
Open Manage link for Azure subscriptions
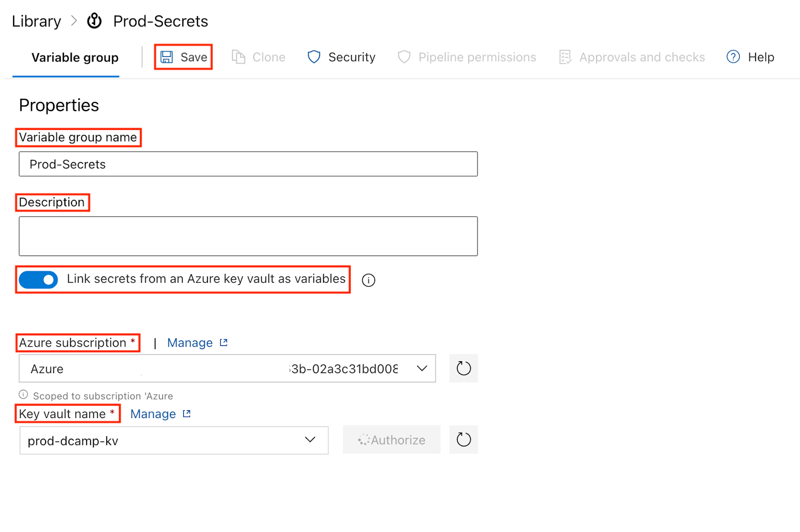point(190,343)
